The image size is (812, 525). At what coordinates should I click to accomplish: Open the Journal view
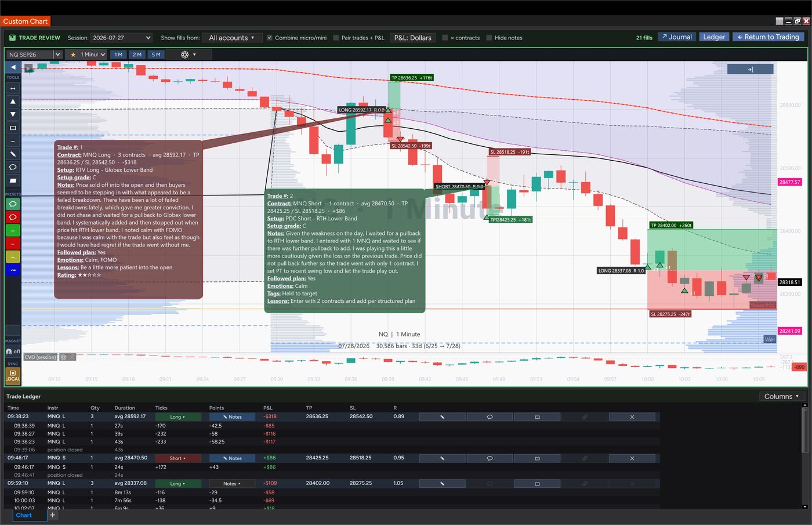(x=677, y=37)
